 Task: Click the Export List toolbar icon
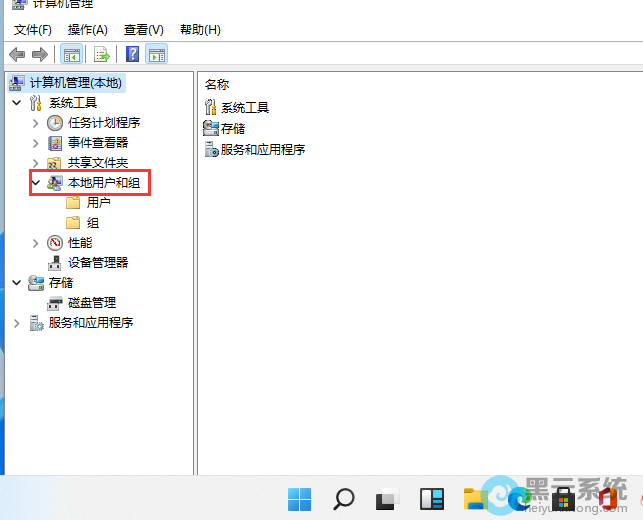(101, 54)
